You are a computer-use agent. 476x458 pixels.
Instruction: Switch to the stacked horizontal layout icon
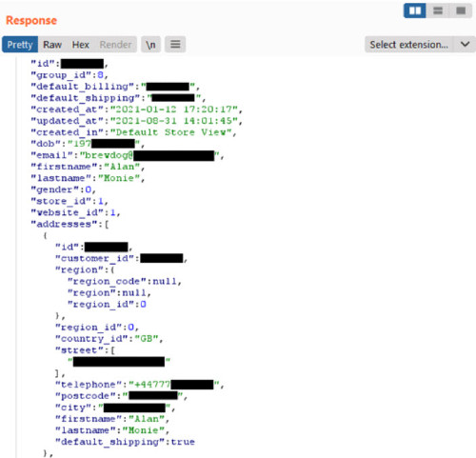pyautogui.click(x=438, y=10)
